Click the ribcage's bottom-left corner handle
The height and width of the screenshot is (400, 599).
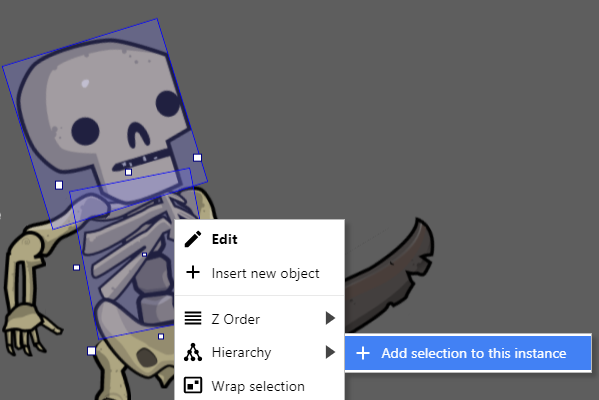91,350
